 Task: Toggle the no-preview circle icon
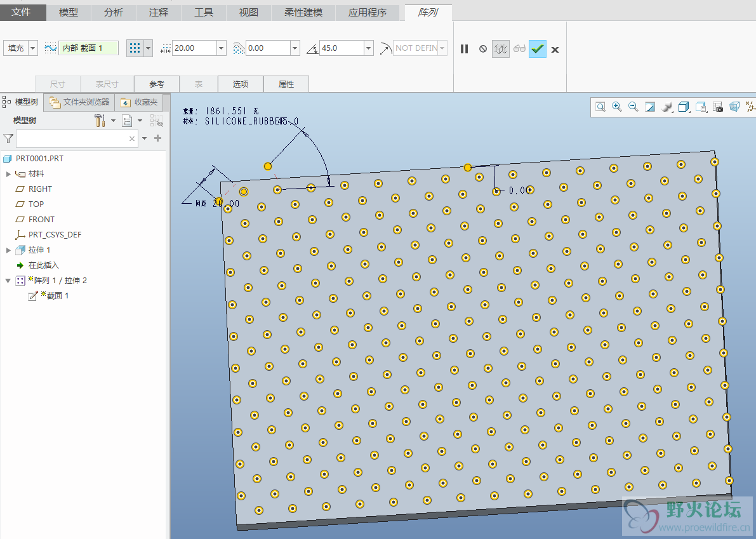click(x=482, y=49)
